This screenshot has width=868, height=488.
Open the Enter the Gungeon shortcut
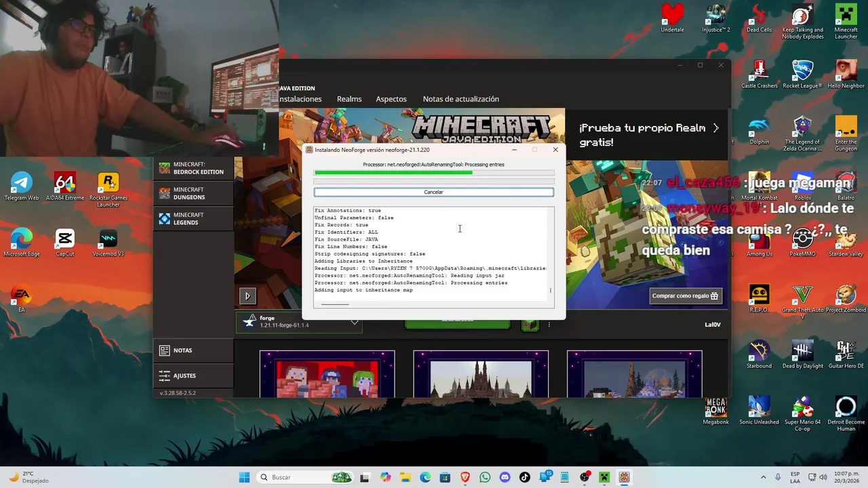point(846,134)
